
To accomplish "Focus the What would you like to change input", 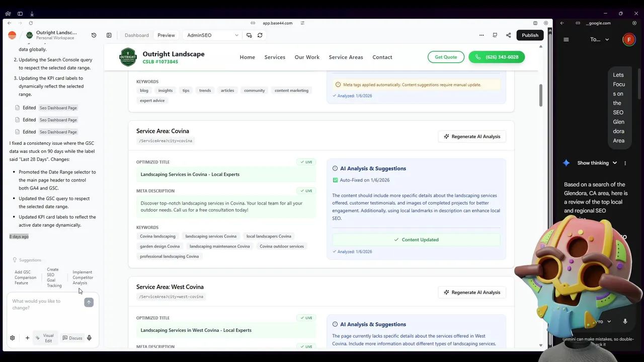I will pyautogui.click(x=46, y=305).
